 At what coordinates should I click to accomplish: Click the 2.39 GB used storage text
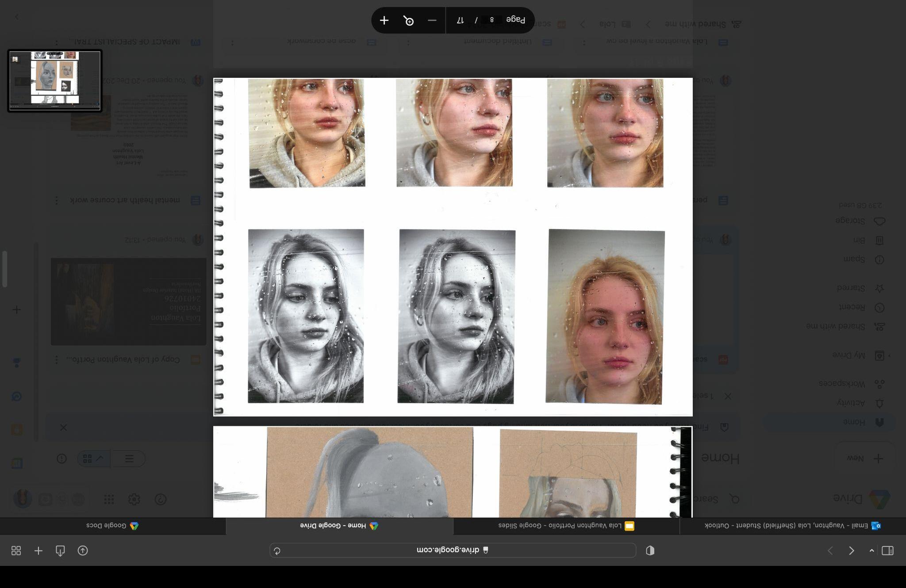[860, 205]
